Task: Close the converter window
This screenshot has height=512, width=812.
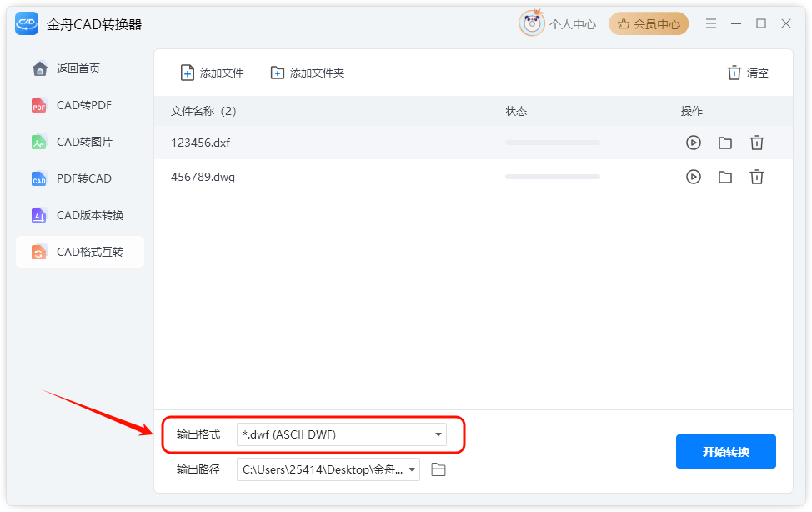Action: point(785,23)
